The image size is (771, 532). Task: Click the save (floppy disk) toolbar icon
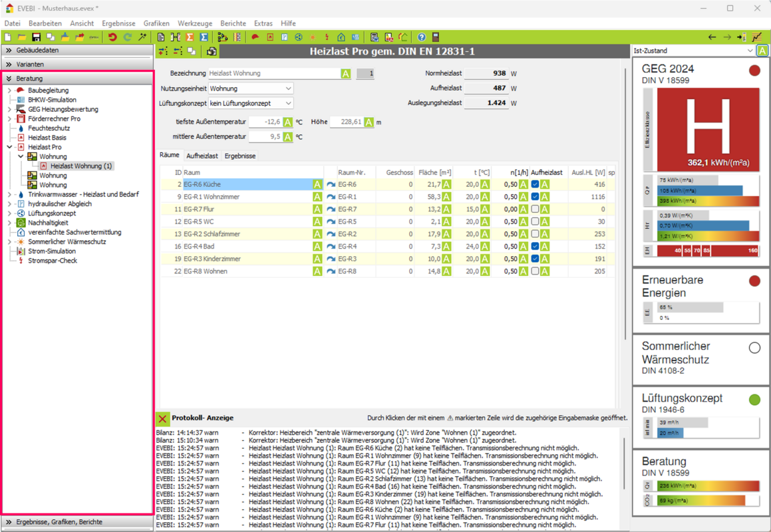point(36,37)
